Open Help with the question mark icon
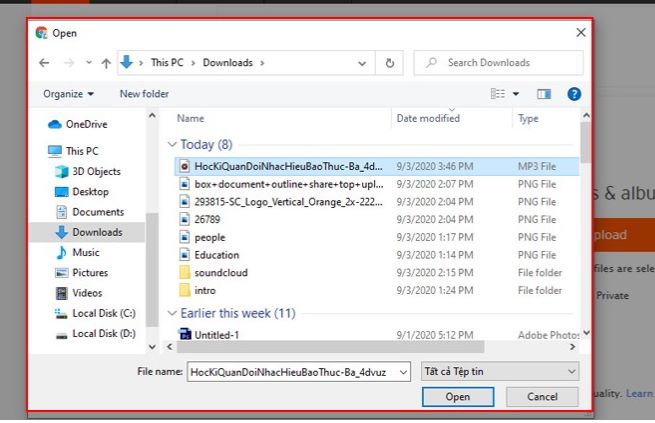Viewport: 655px width, 423px height. [x=574, y=94]
